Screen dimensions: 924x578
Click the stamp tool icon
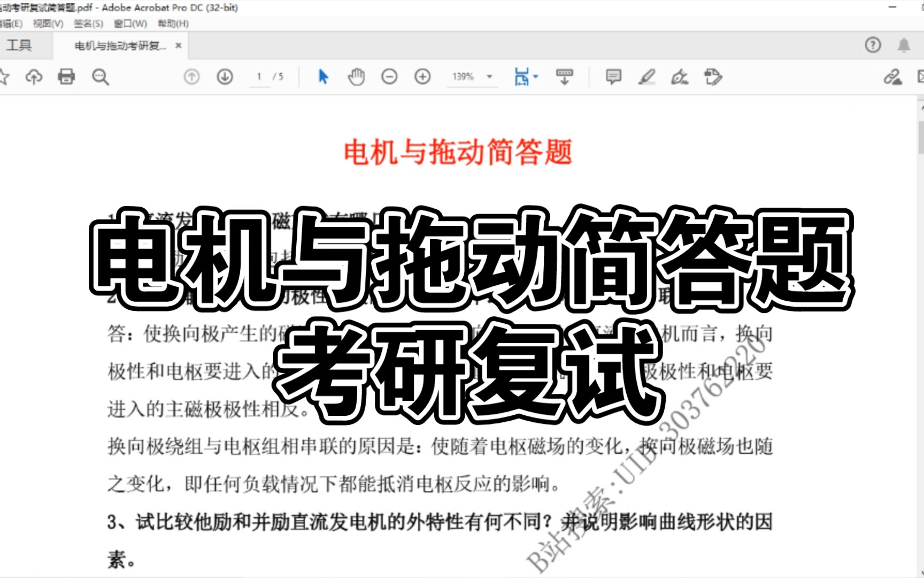tap(713, 77)
